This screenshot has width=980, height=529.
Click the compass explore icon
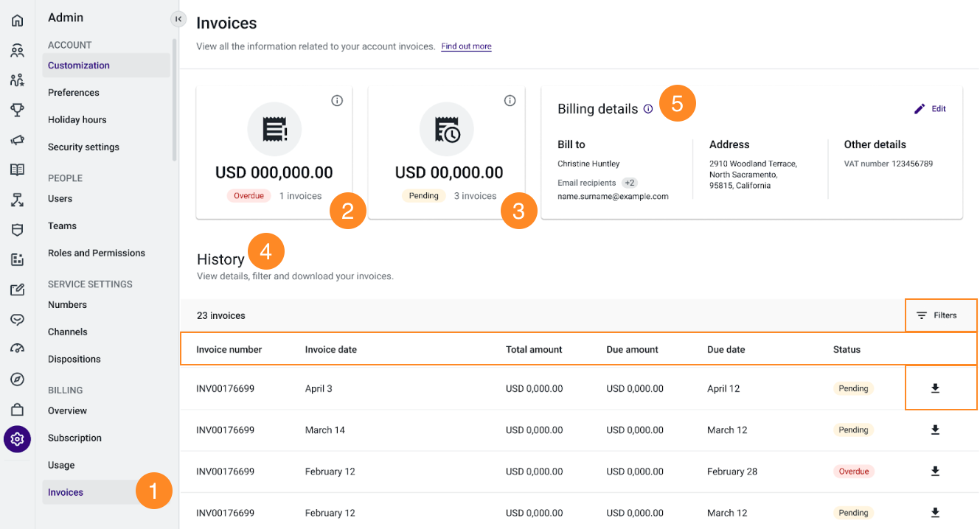click(x=17, y=379)
